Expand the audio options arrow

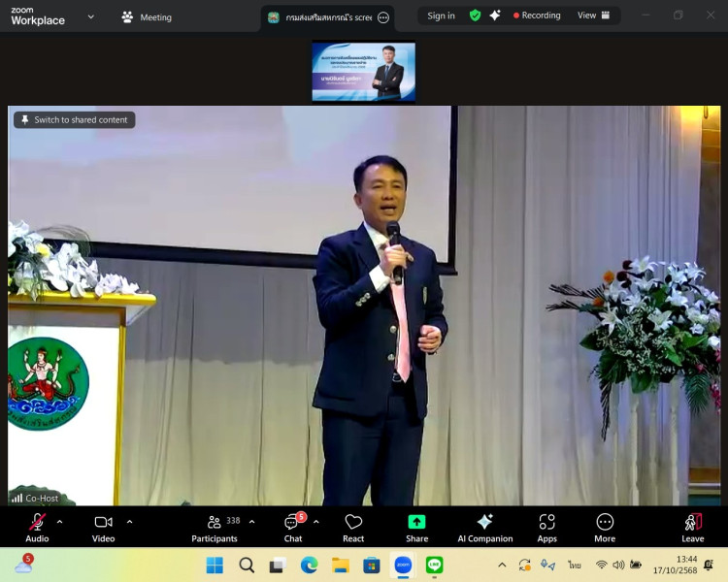[60, 521]
